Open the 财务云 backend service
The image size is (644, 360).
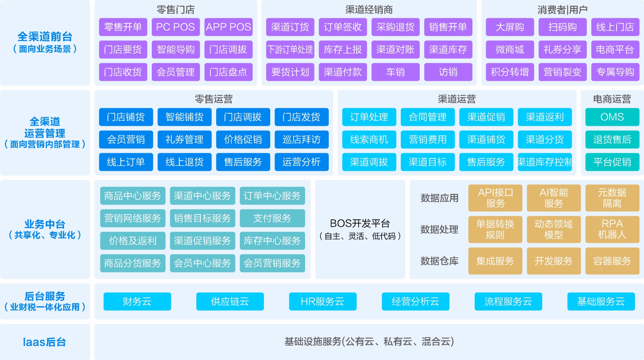[137, 301]
